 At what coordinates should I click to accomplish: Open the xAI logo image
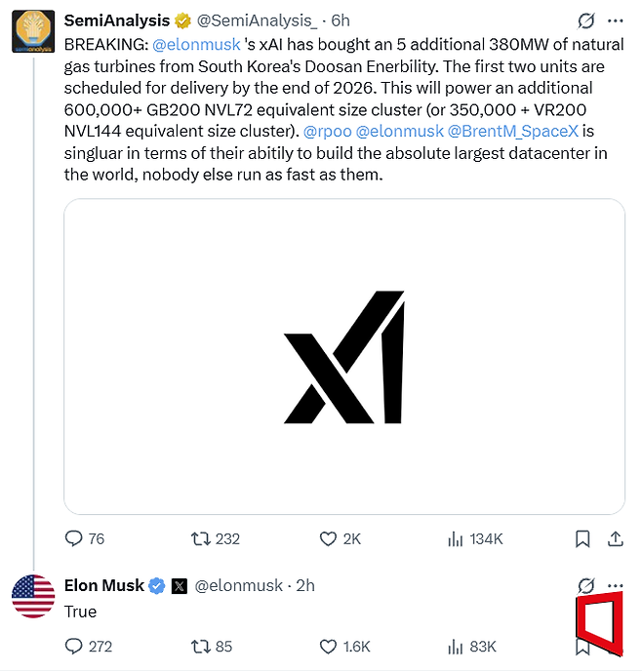pos(343,357)
